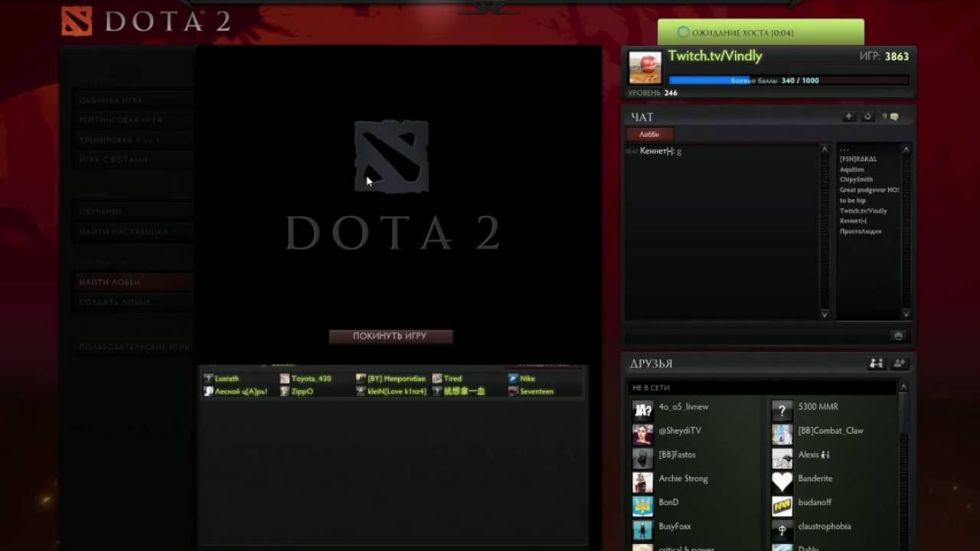Click the chat member list scroll up arrow

click(x=906, y=149)
